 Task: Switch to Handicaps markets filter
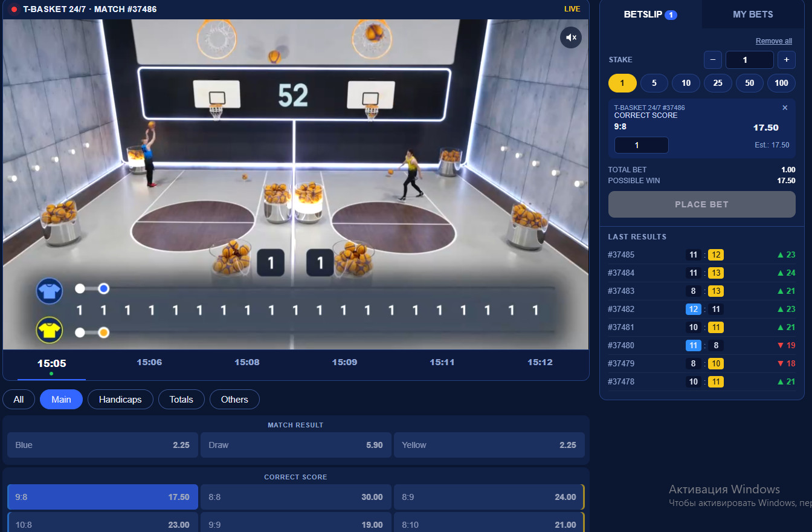[120, 400]
